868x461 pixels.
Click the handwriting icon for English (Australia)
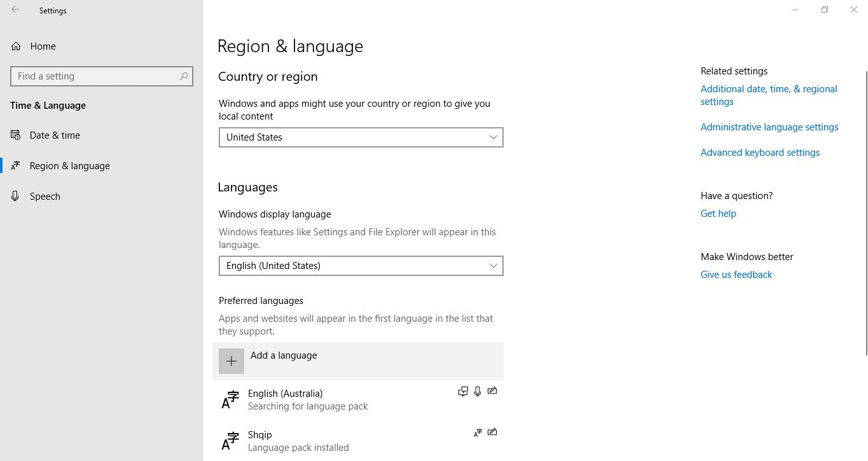pyautogui.click(x=492, y=391)
